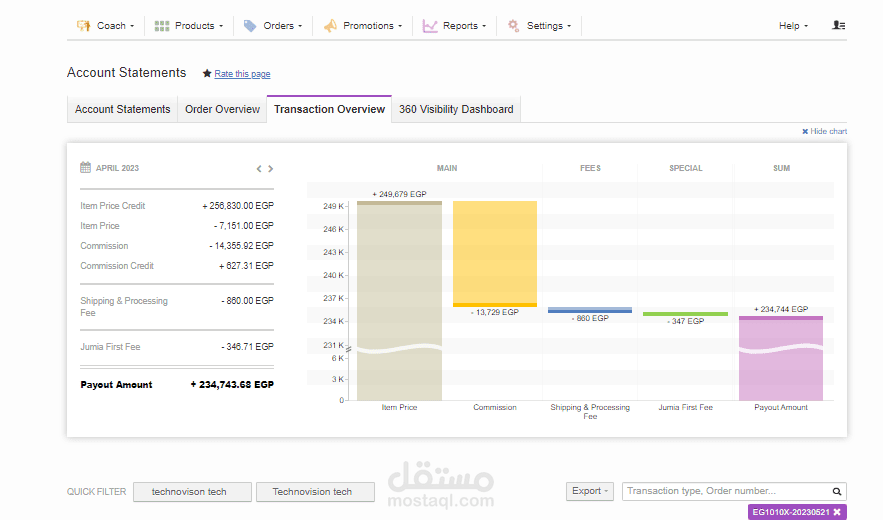This screenshot has height=520, width=883.
Task: Select the yellow Commission bar in chart
Action: pos(495,254)
